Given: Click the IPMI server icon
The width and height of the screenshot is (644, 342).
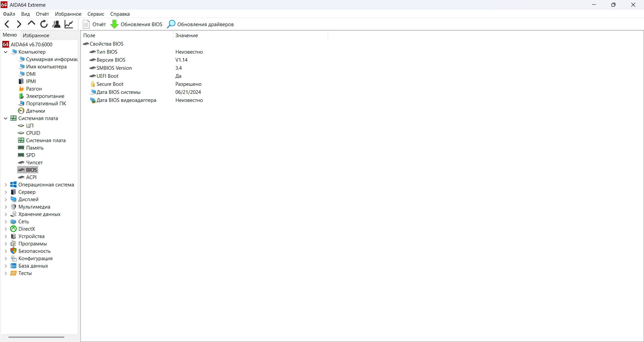Looking at the screenshot, I should point(21,81).
